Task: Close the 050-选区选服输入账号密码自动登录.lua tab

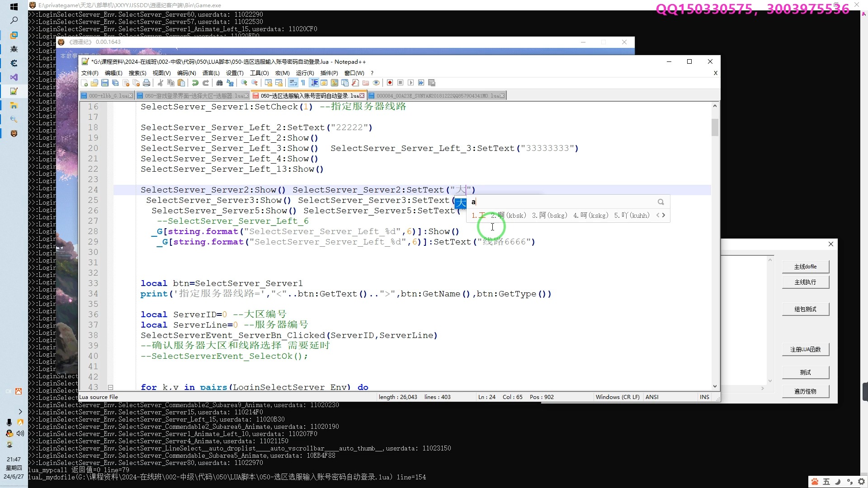Action: [x=362, y=96]
